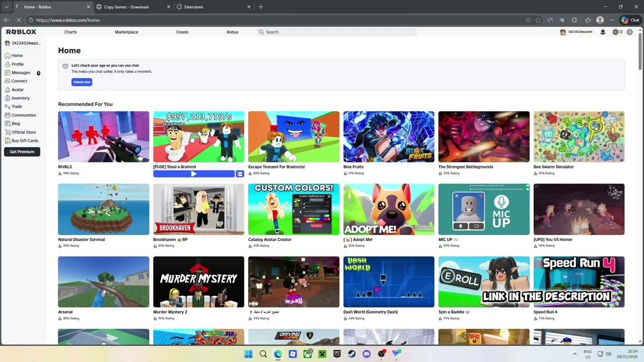This screenshot has height=362, width=644.
Task: Open 34234324wadefe profile in top bar
Action: pyautogui.click(x=576, y=32)
